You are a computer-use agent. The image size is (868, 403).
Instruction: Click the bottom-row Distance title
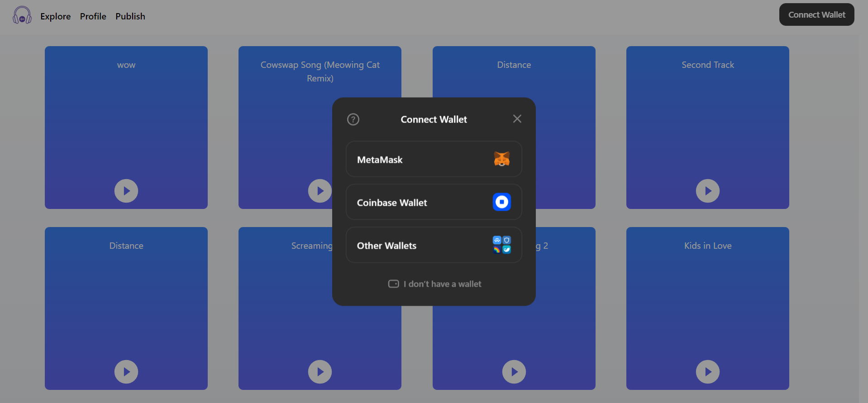(126, 246)
